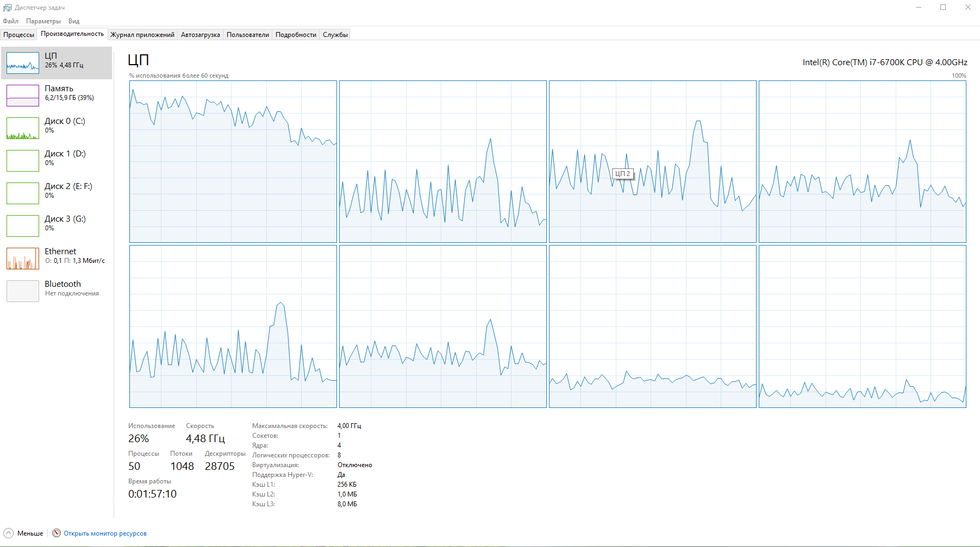Open the Файл menu

pos(10,21)
